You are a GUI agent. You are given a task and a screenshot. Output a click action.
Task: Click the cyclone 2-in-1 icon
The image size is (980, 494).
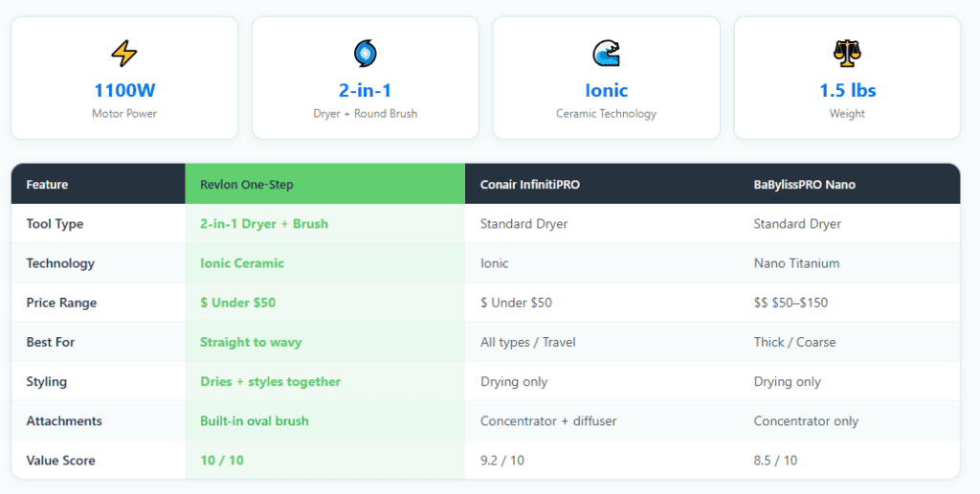[x=365, y=54]
